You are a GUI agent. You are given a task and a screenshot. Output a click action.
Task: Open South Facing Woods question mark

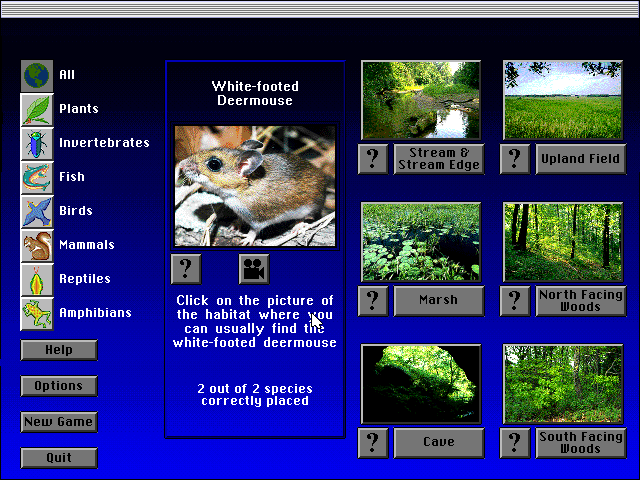pyautogui.click(x=515, y=443)
